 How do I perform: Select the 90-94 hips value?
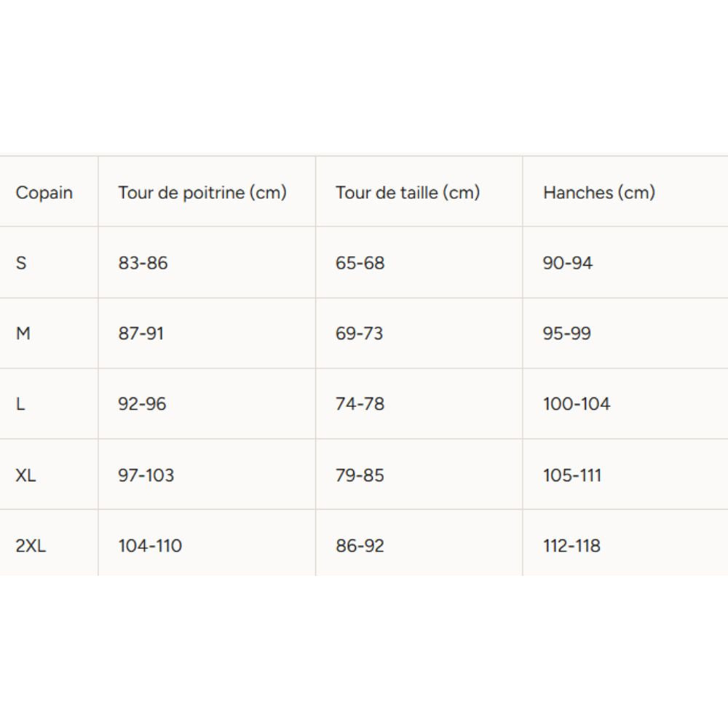point(568,263)
